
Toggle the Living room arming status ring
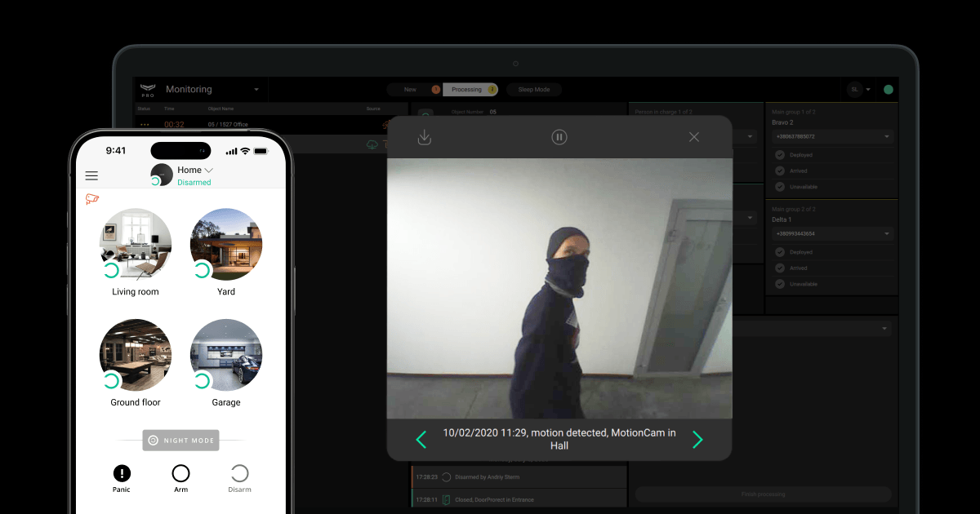[x=111, y=270]
